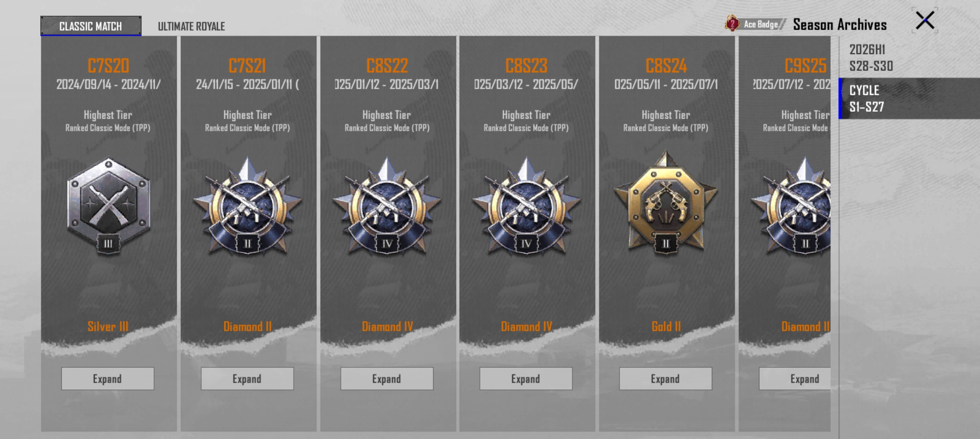Select the Classic Match tab
This screenshot has height=439, width=980.
click(x=91, y=26)
